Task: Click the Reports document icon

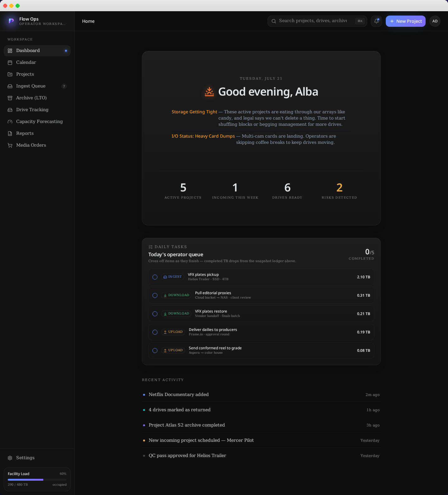Action: pyautogui.click(x=10, y=134)
